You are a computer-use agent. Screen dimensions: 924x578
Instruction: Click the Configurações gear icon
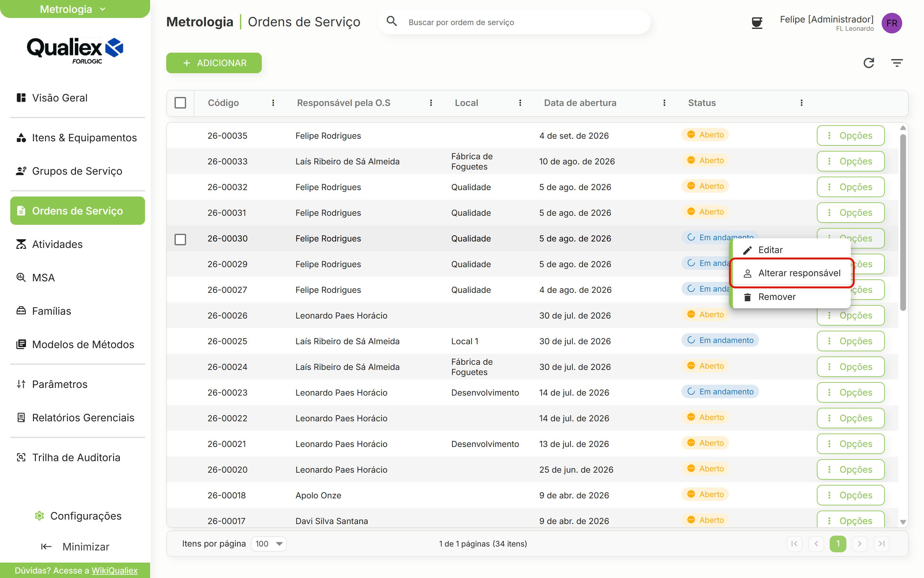[x=39, y=516]
